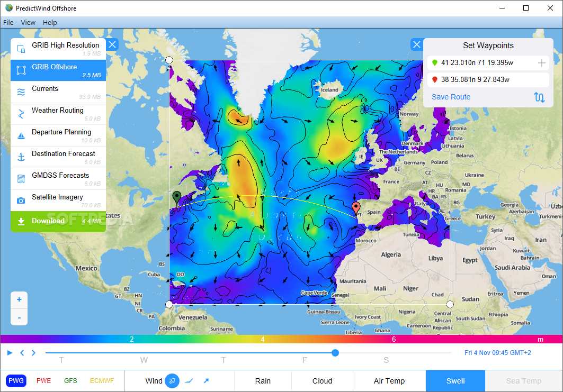Viewport: 563px width, 392px height.
Task: Click the Destination Forecast anchor icon
Action: click(21, 157)
